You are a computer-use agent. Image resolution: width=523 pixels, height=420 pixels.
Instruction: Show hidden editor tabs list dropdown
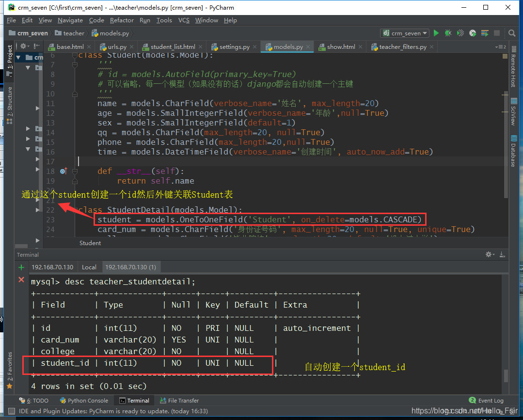(x=500, y=47)
